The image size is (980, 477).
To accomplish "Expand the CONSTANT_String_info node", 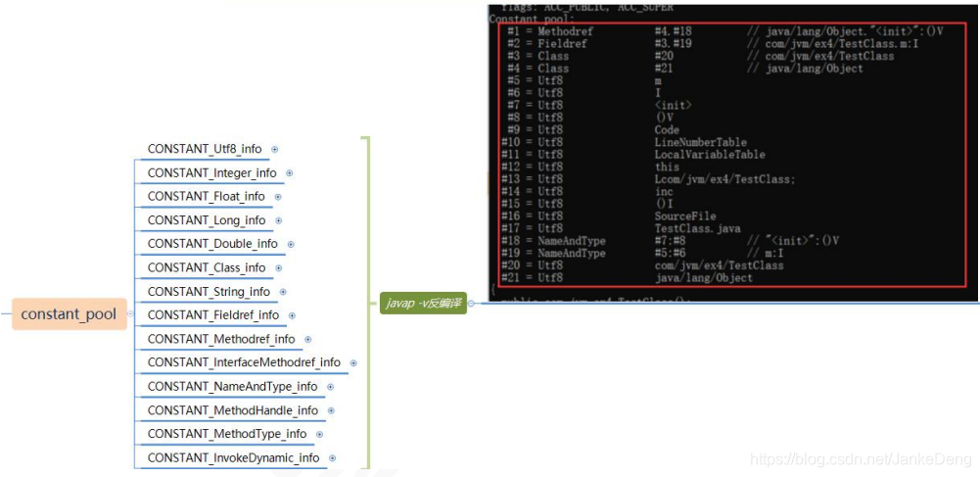I will (x=283, y=292).
